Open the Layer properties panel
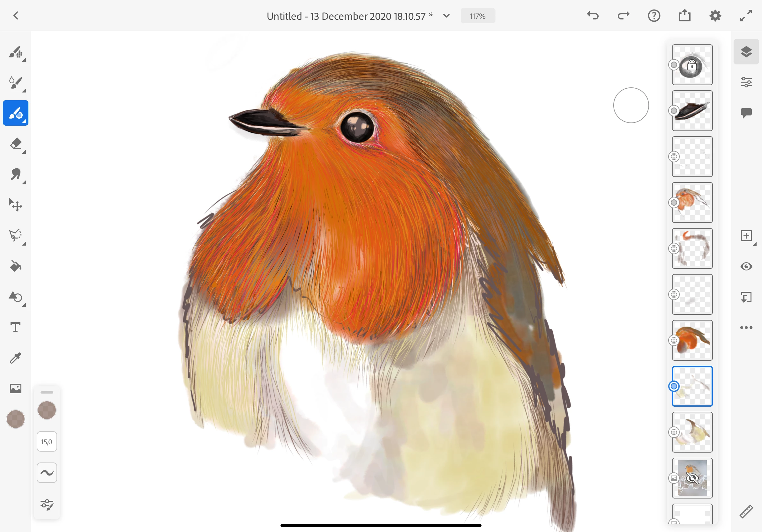762x532 pixels. coord(746,82)
